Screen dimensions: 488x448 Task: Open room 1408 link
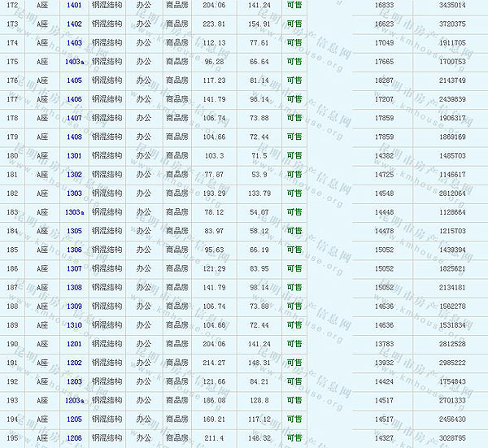coord(74,137)
